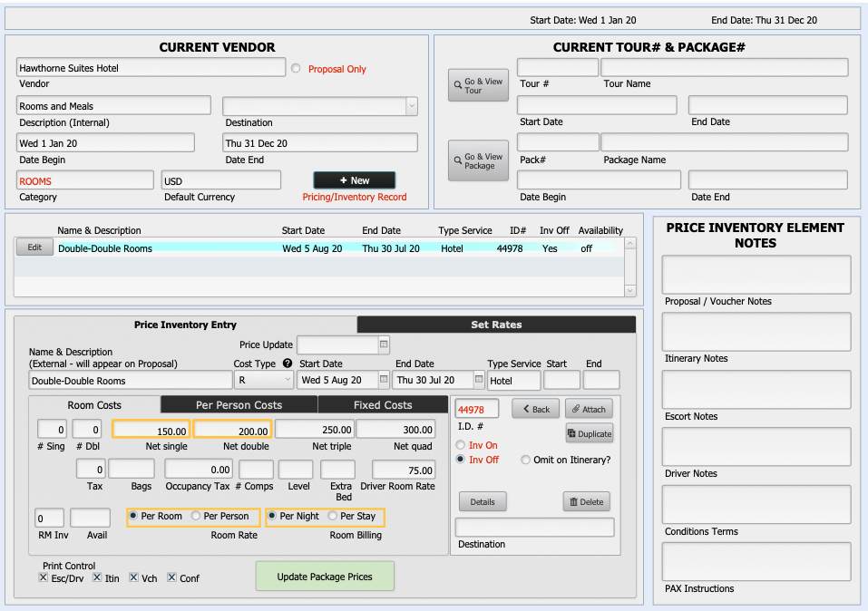Screen dimensions: 868x611
Task: Click the Net quad rate field
Action: 395,430
